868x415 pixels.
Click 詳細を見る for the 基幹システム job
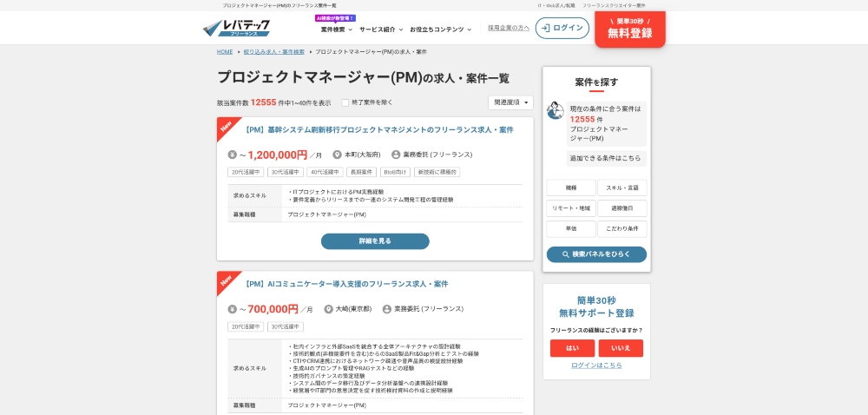point(375,241)
